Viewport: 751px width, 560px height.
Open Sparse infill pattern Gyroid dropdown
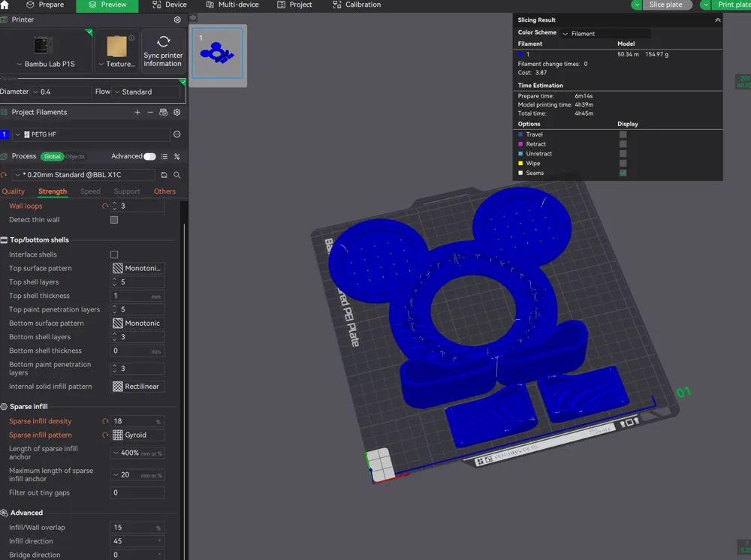pos(138,435)
